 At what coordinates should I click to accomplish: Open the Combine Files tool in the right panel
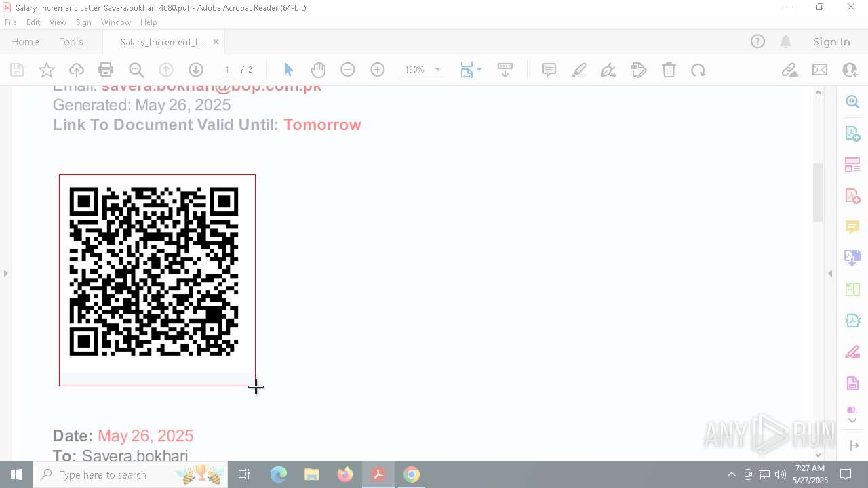852,258
